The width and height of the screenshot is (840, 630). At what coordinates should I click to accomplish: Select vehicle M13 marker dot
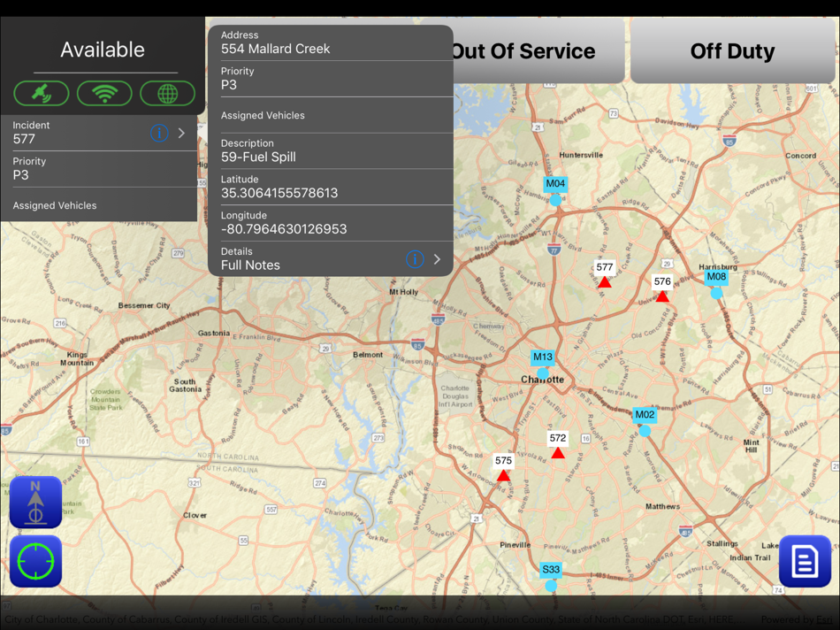pos(543,373)
